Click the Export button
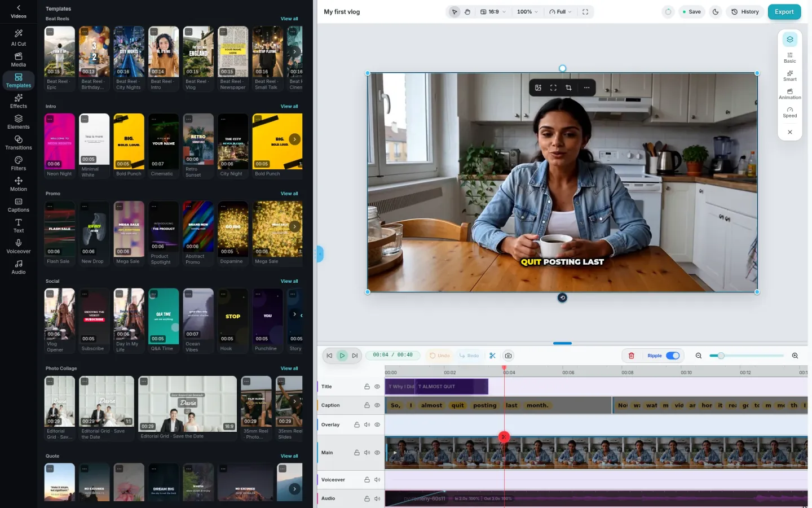Viewport: 812px width, 508px height. click(784, 12)
